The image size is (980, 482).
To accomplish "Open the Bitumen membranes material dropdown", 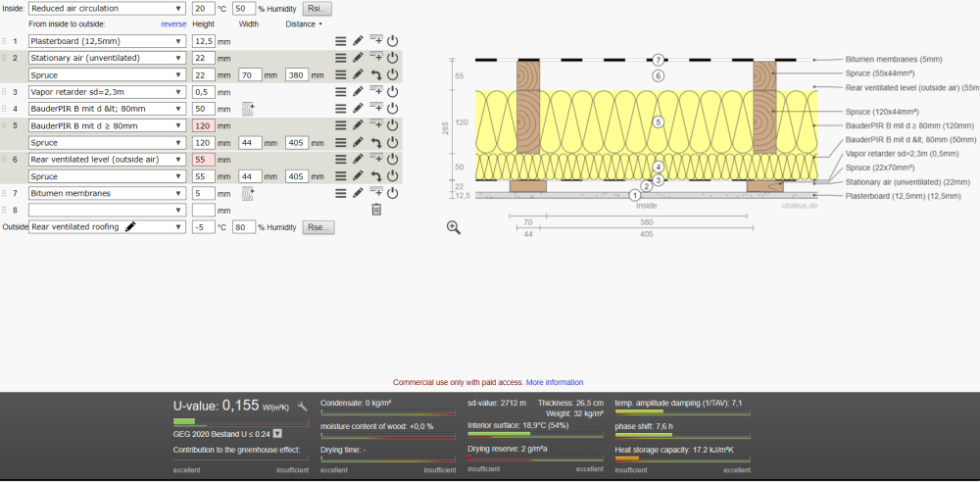I will point(108,193).
